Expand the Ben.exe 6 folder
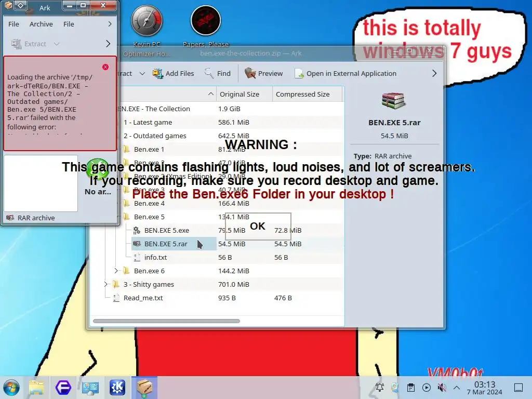Screen dimensions: 532x399 click(x=116, y=271)
